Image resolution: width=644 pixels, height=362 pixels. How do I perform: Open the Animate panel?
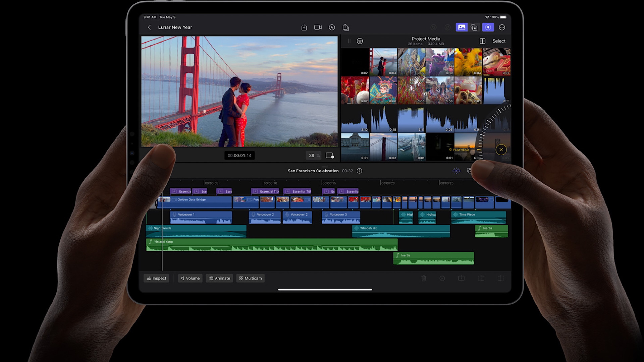(219, 278)
